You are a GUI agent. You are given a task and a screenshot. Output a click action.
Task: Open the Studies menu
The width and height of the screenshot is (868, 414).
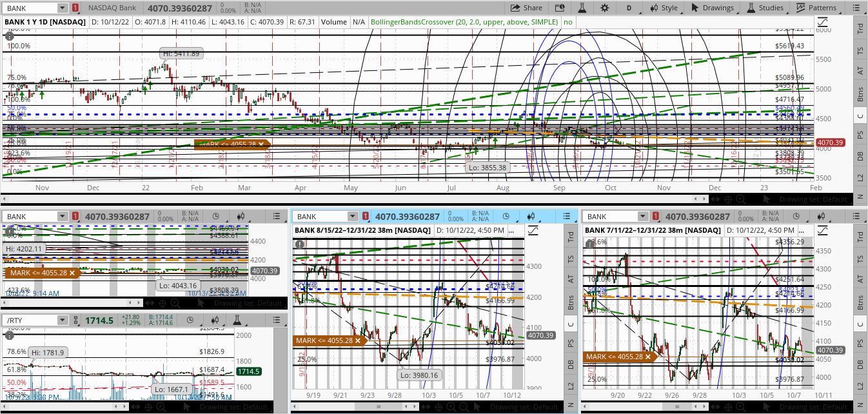(765, 8)
